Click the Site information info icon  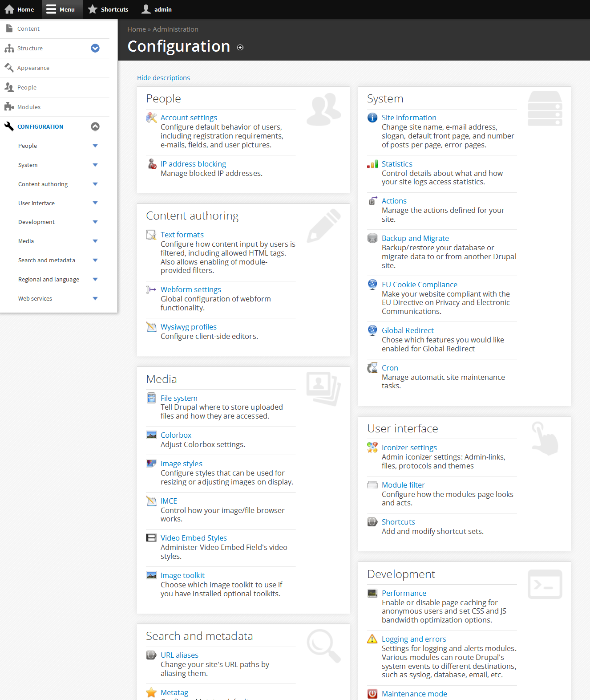[x=372, y=118]
